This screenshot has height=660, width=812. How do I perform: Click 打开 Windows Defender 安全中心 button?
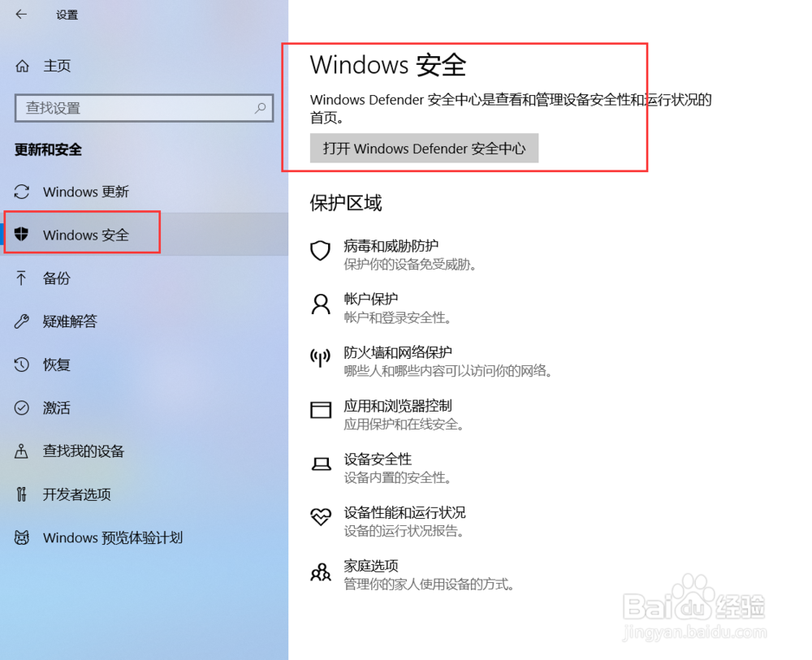tap(424, 149)
